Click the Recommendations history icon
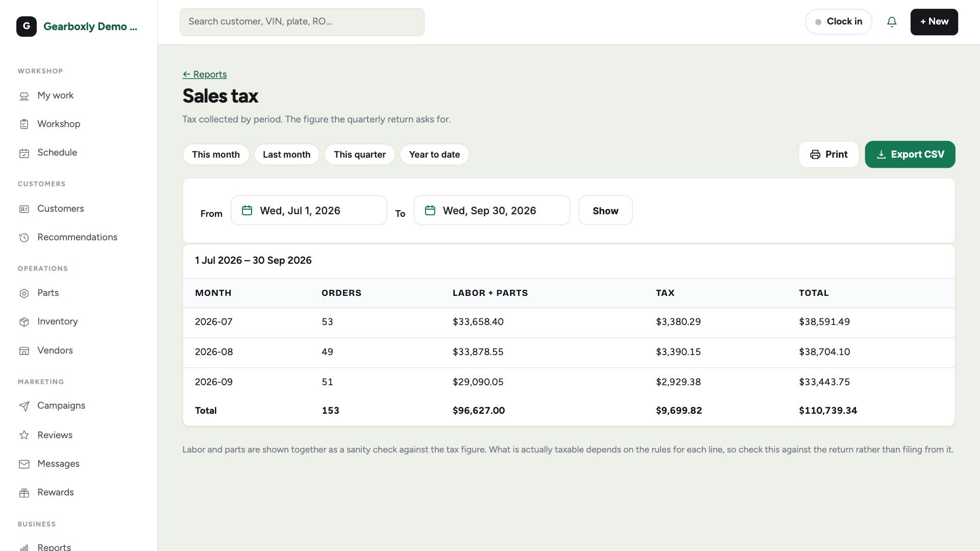 (24, 238)
